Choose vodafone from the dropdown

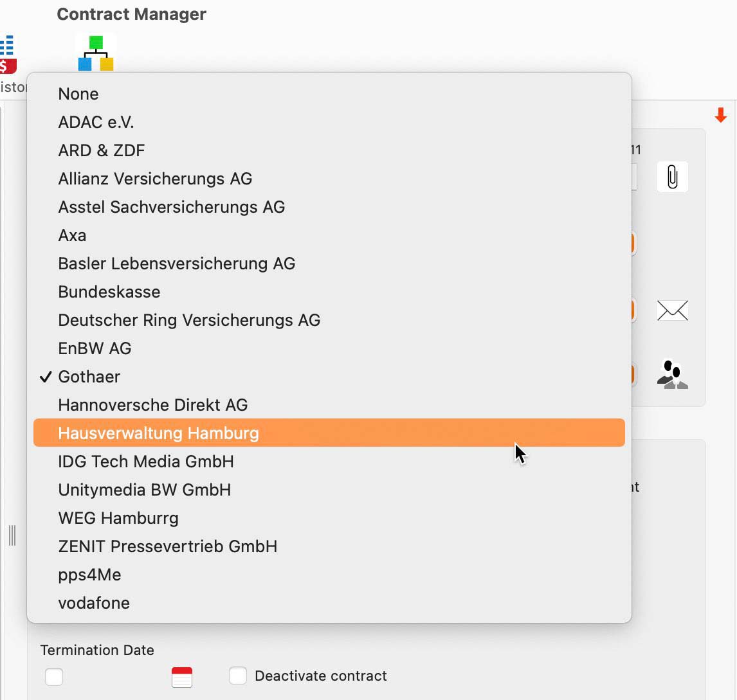329,603
